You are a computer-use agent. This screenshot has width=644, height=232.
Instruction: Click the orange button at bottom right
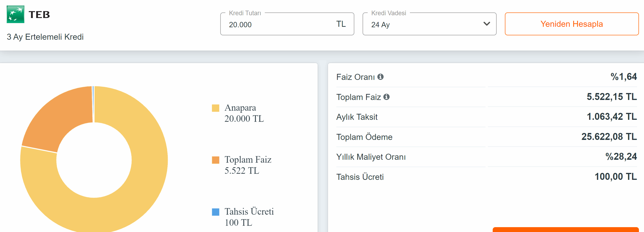(x=566, y=229)
